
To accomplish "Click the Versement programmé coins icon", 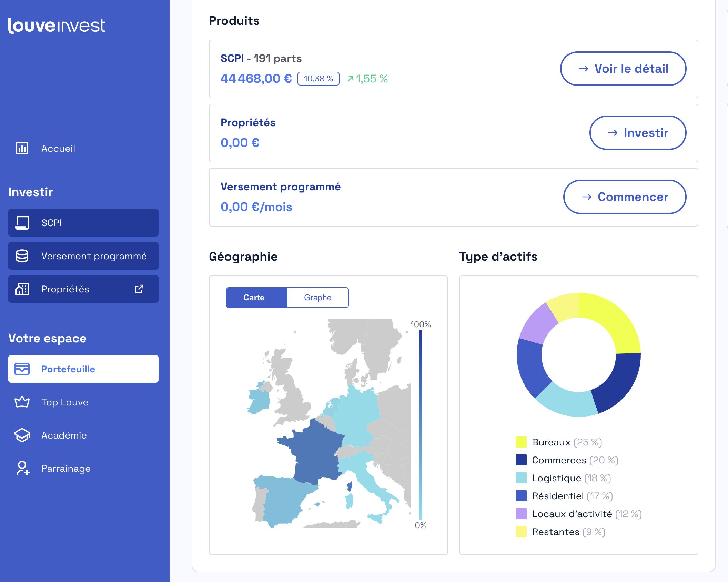I will [22, 256].
